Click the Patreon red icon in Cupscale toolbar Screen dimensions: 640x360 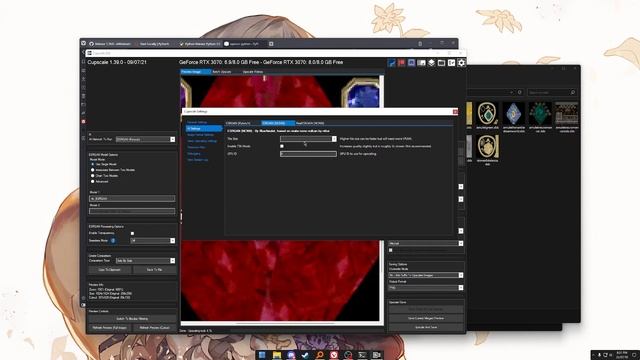coord(401,63)
